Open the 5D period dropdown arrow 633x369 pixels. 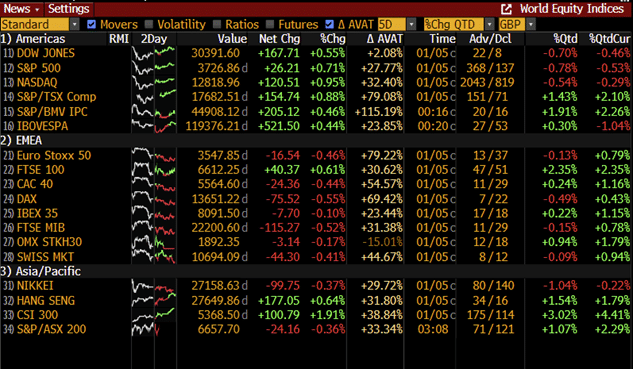click(411, 24)
